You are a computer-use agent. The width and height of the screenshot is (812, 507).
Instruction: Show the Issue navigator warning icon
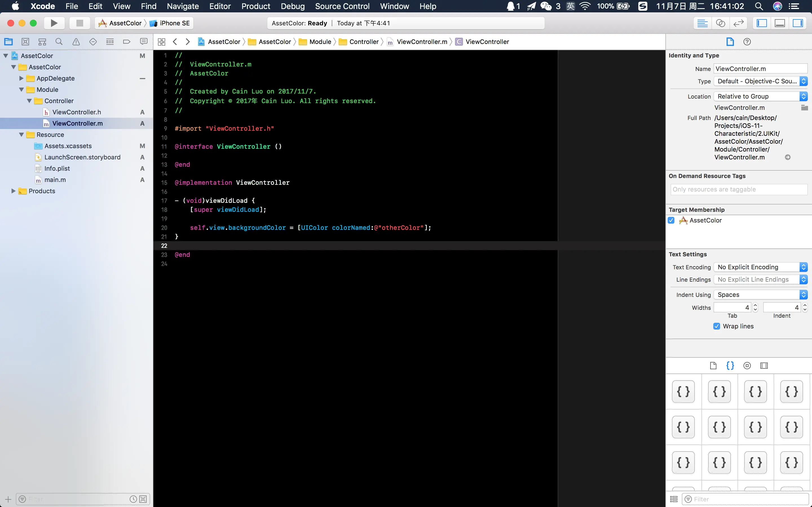pyautogui.click(x=76, y=42)
